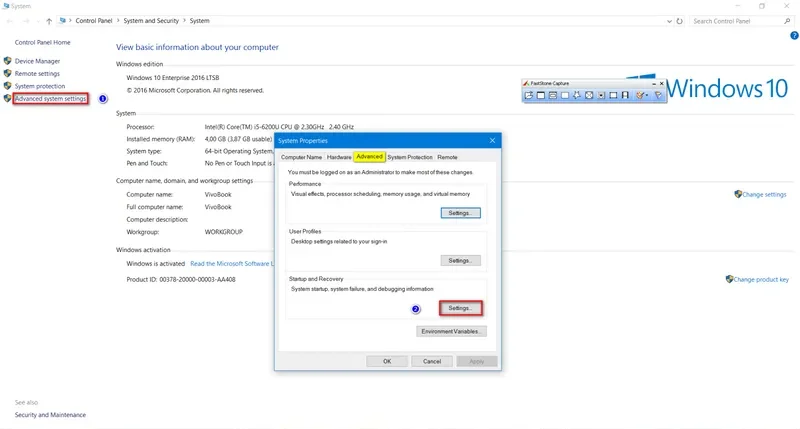Select Capture Freehand Region star icon
Screen dimensions: 800x429
(x=577, y=95)
